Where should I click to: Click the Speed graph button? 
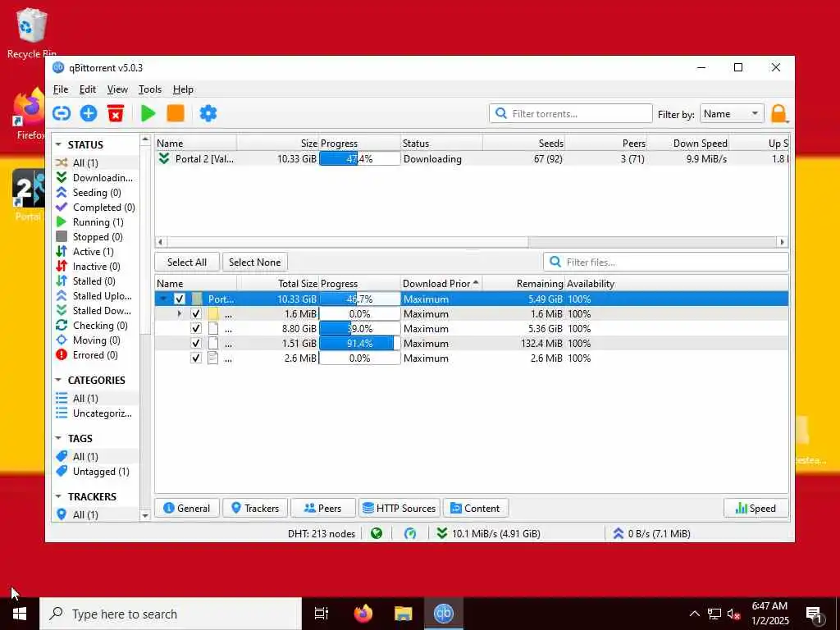coord(756,508)
